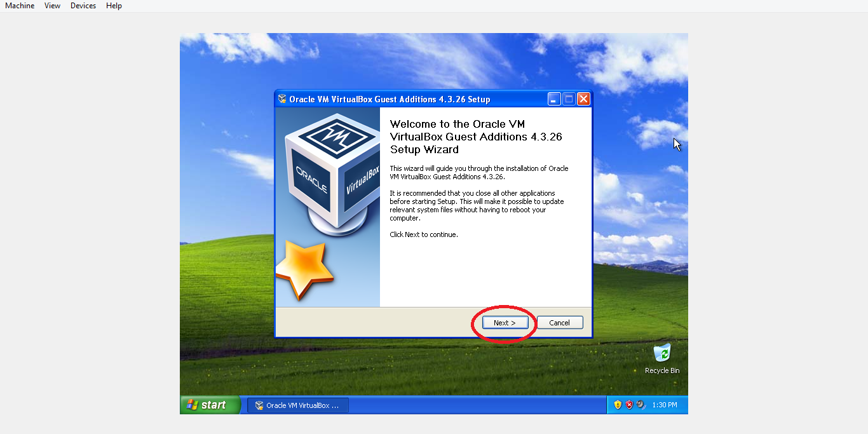Click the setup wizard's title bar icon

[280, 98]
